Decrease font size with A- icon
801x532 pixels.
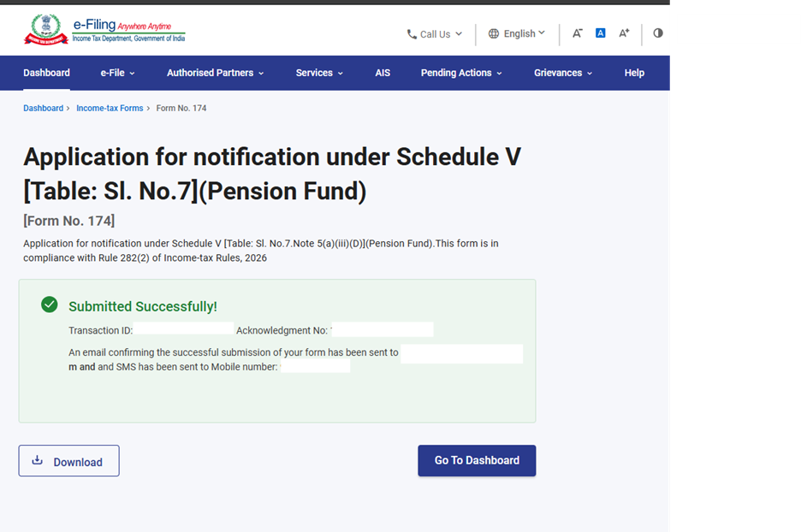pyautogui.click(x=578, y=33)
